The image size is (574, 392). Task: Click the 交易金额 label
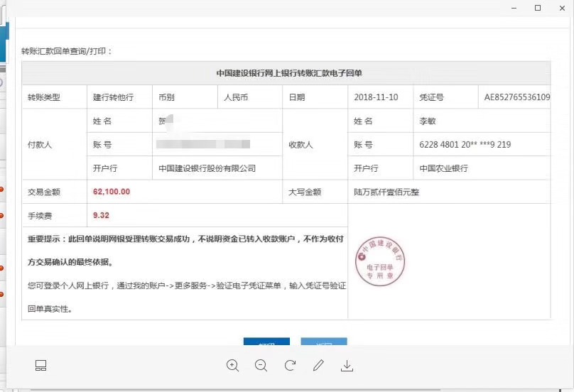click(x=44, y=192)
